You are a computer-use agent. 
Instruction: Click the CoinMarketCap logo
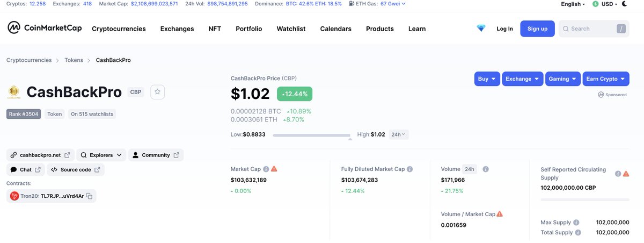(x=45, y=28)
